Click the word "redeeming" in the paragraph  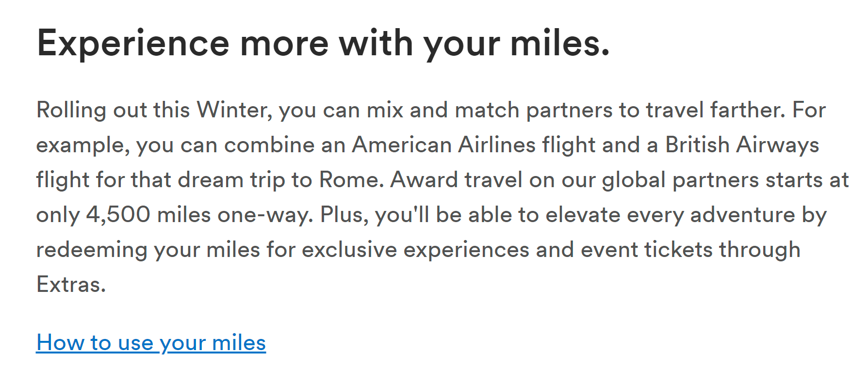pyautogui.click(x=92, y=250)
